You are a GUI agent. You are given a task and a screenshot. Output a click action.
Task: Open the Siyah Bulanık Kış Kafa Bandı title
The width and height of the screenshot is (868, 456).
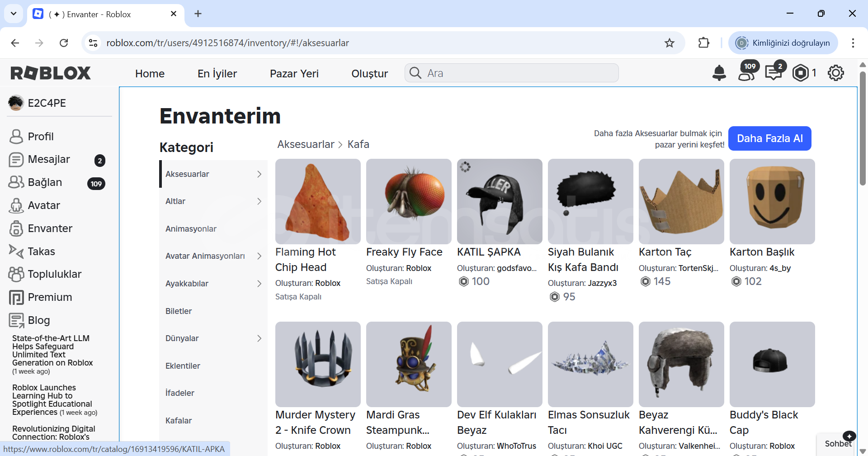click(x=583, y=260)
